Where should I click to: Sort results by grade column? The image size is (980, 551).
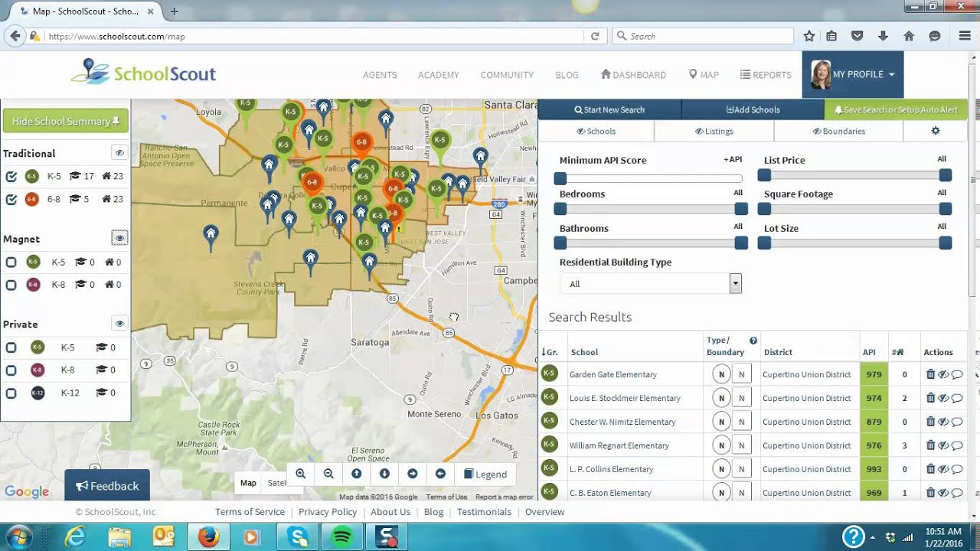point(550,352)
